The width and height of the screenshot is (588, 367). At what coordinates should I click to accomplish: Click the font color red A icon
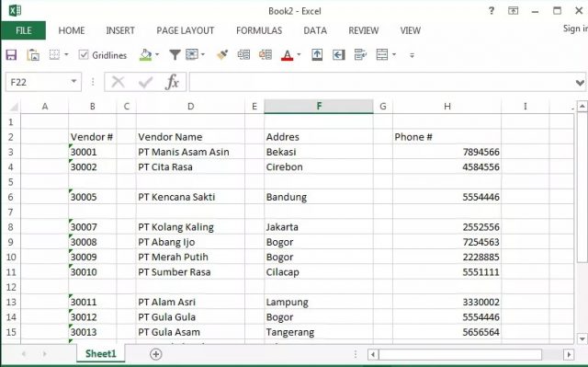(x=287, y=55)
